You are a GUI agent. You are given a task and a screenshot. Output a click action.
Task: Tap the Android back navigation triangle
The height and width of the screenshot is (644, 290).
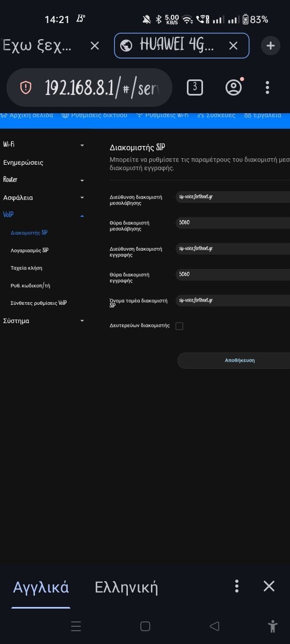[x=214, y=626]
